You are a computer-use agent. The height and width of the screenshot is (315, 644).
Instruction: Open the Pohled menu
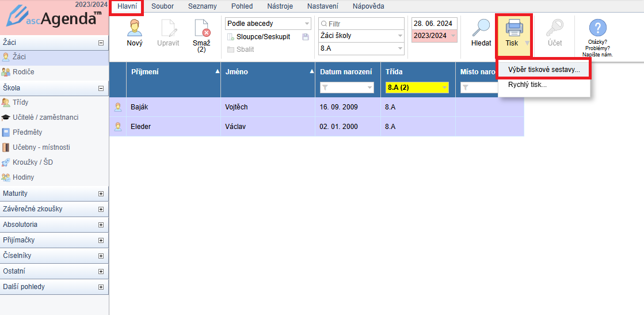click(x=242, y=6)
